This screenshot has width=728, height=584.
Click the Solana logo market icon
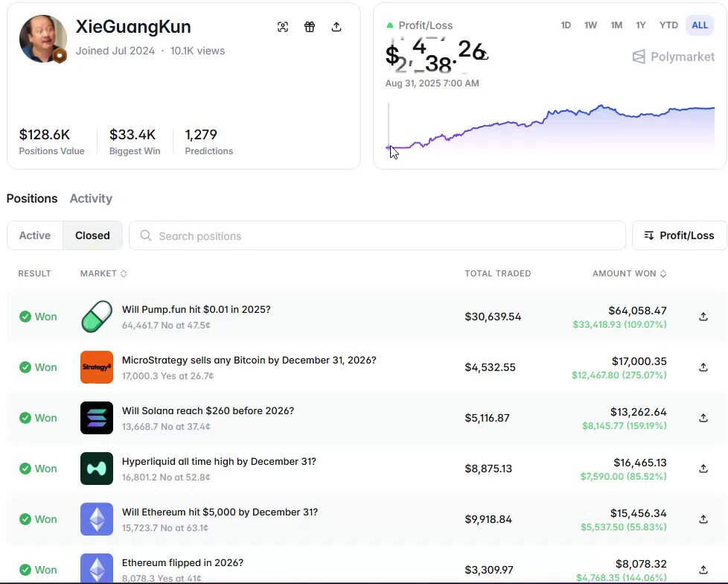coord(97,418)
